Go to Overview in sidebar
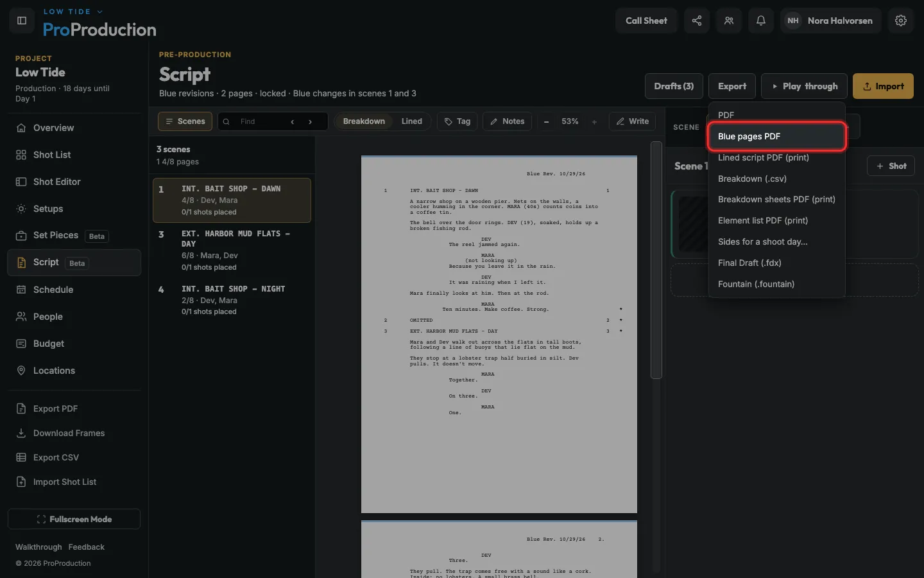924x578 pixels. pos(74,128)
